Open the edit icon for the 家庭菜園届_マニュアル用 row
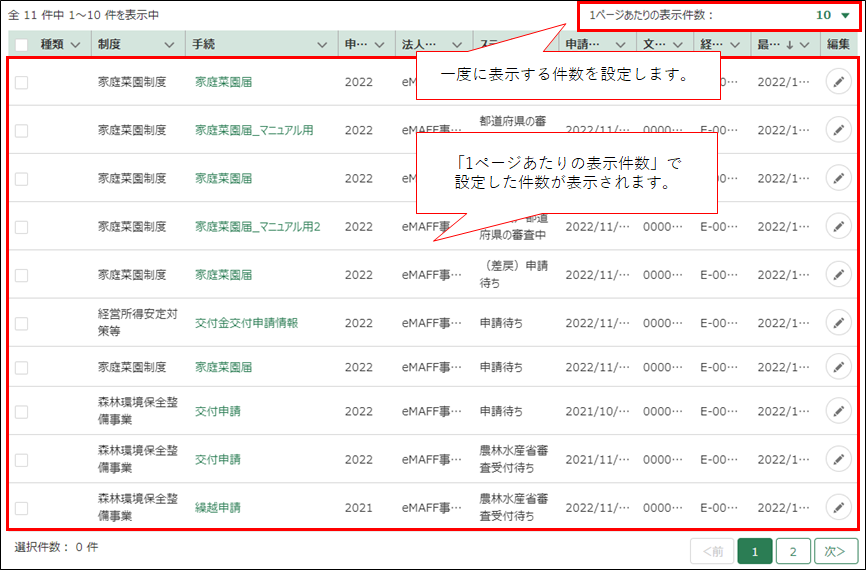Viewport: 866px width, 570px height. pyautogui.click(x=837, y=130)
